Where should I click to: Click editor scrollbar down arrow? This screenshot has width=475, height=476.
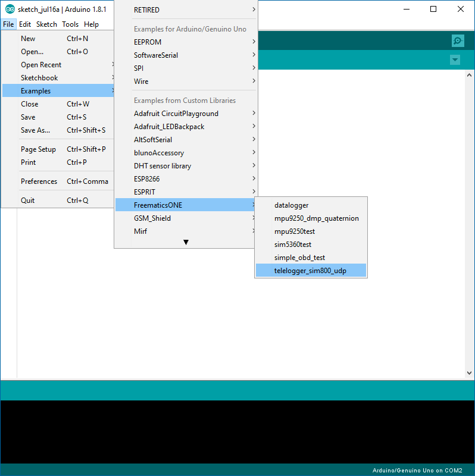click(x=469, y=373)
